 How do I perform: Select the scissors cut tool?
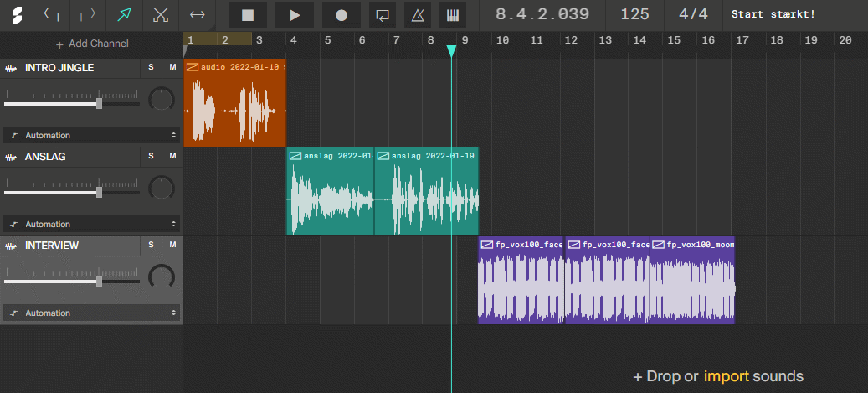click(x=161, y=15)
